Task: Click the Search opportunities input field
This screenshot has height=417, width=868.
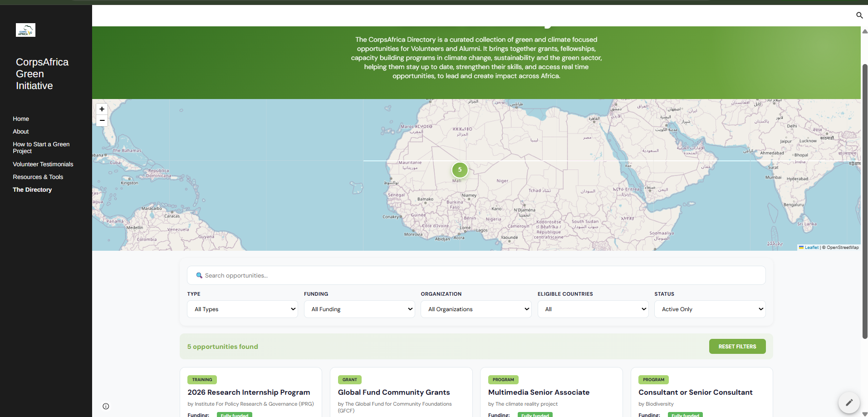Action: coord(476,275)
